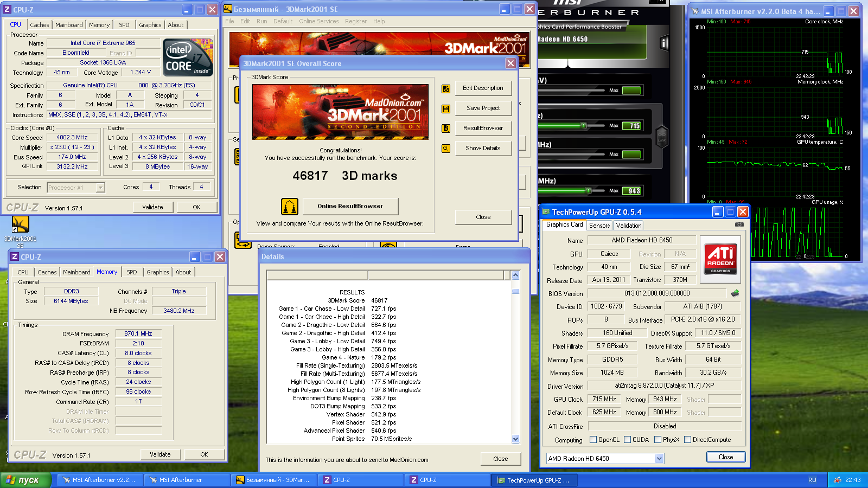Click the Afterburner core clock slider handle at 715
This screenshot has height=488, width=868.
pyautogui.click(x=583, y=126)
